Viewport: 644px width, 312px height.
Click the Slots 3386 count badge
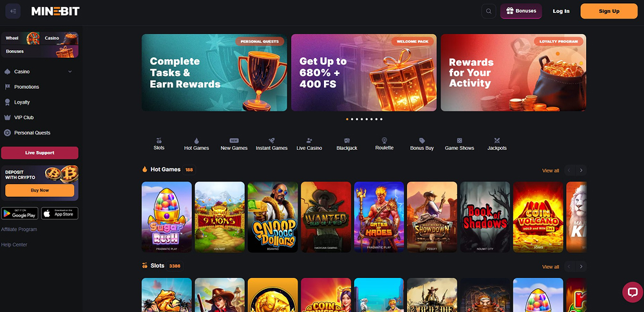[x=175, y=266]
